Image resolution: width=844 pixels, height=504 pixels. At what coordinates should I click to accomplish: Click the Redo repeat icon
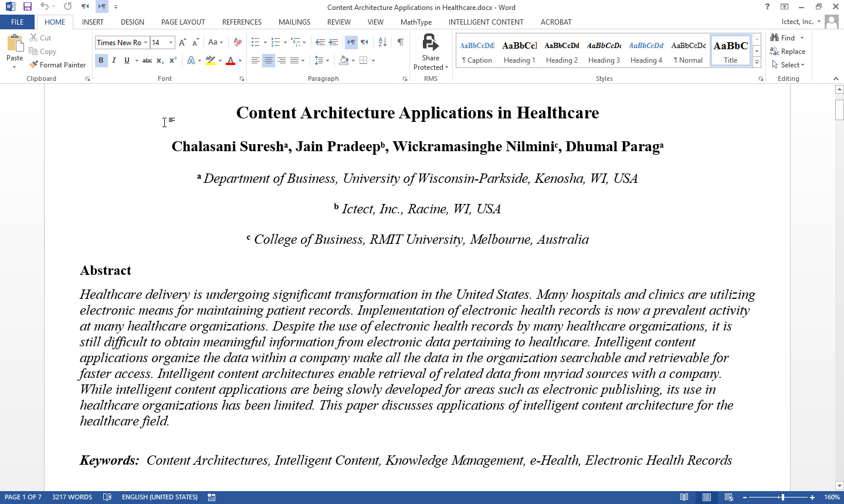coord(67,7)
